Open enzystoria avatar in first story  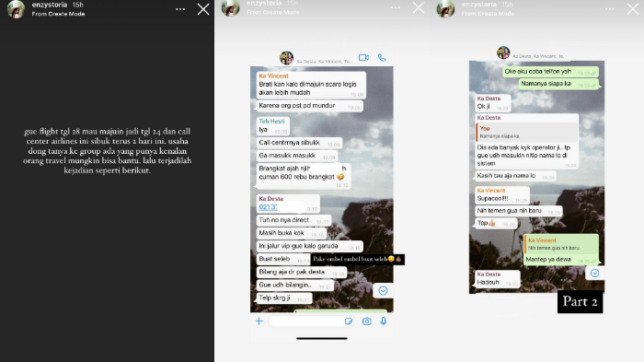click(16, 9)
